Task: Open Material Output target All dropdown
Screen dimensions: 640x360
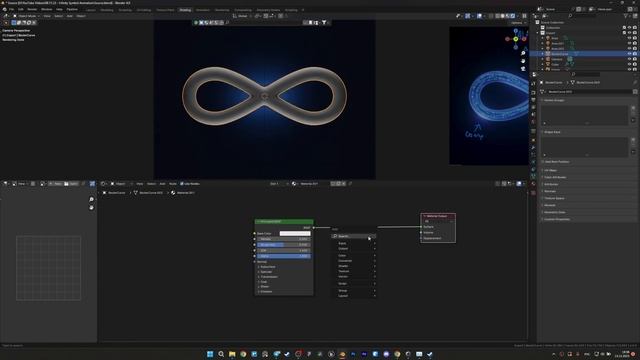Action: [x=438, y=221]
